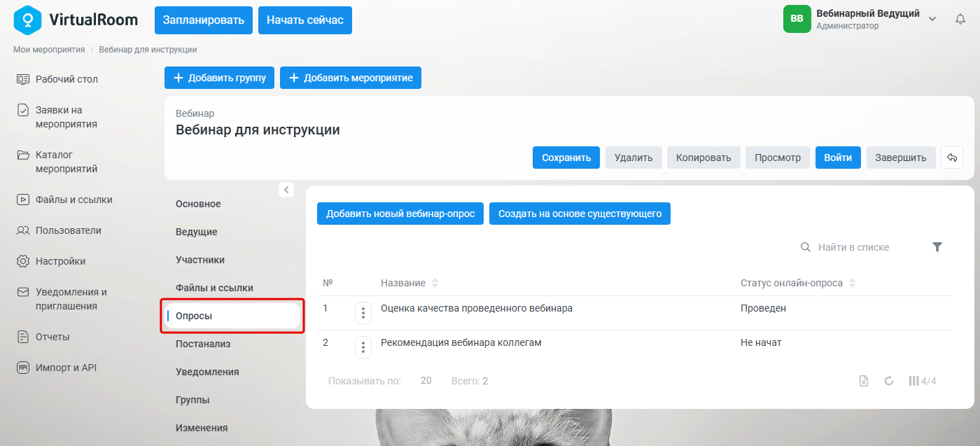Switch to the Уведомления section
Viewport: 980px width, 446px height.
point(207,372)
